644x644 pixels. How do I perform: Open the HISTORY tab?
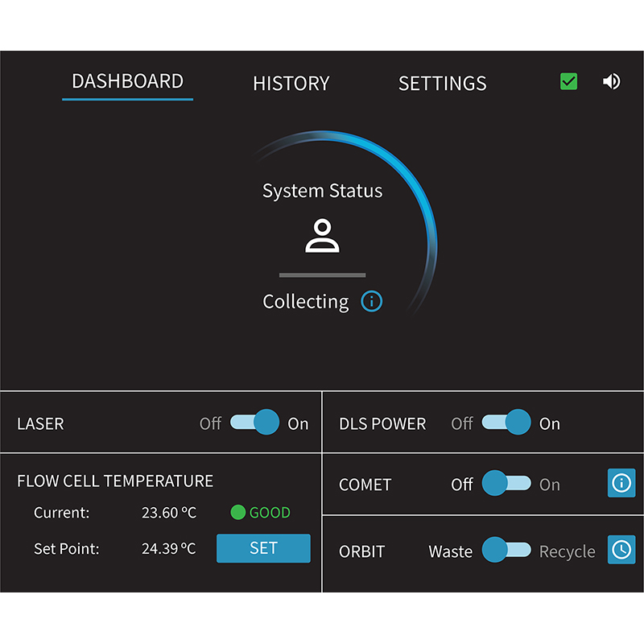pos(291,84)
